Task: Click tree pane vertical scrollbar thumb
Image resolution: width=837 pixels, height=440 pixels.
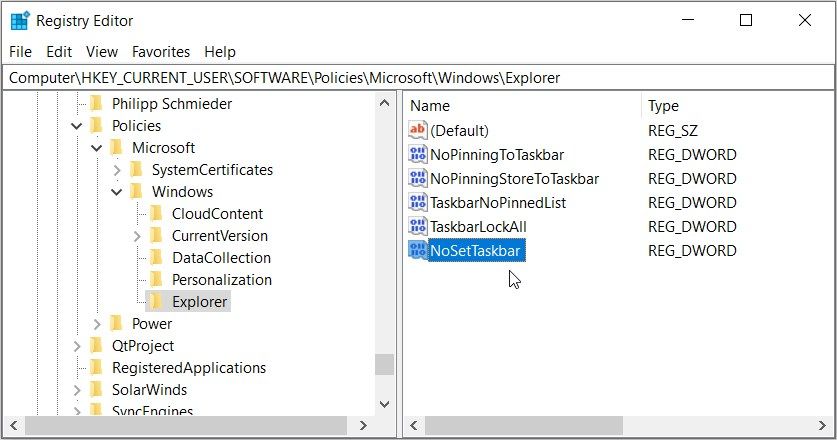Action: [384, 365]
